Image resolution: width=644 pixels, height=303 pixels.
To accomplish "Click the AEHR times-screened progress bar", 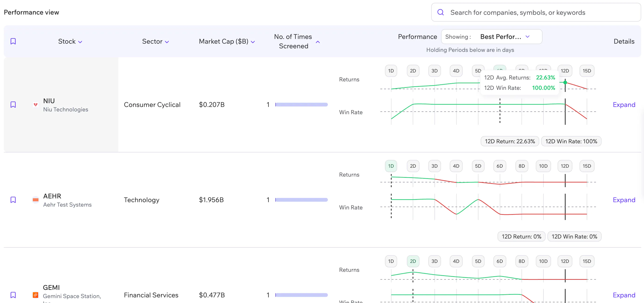I will (x=302, y=200).
